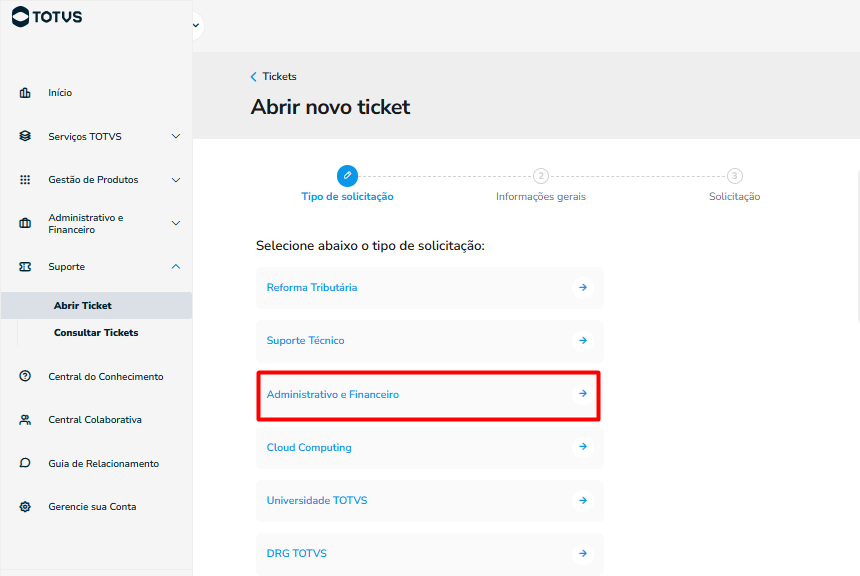860x576 pixels.
Task: Click the back chevron beside Tickets
Action: 253,77
